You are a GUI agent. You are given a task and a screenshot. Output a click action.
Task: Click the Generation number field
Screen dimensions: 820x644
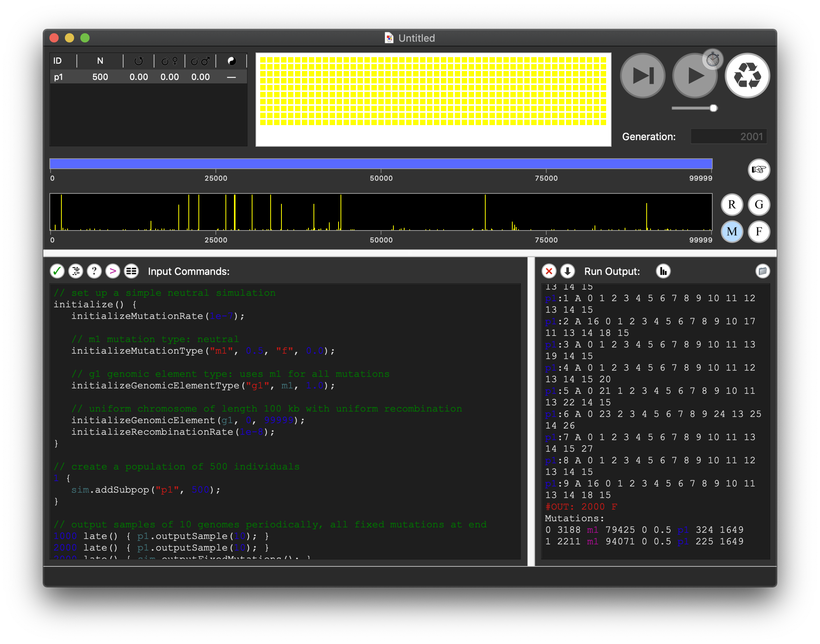point(728,136)
